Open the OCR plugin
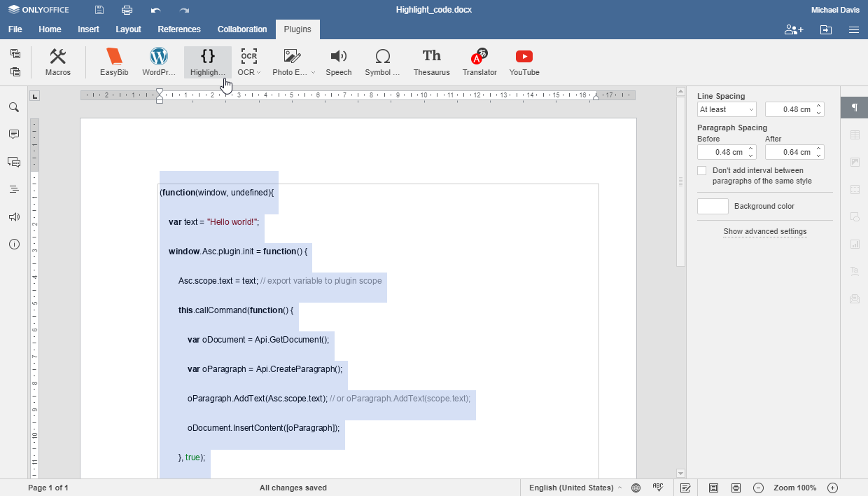This screenshot has width=868, height=496. (248, 62)
